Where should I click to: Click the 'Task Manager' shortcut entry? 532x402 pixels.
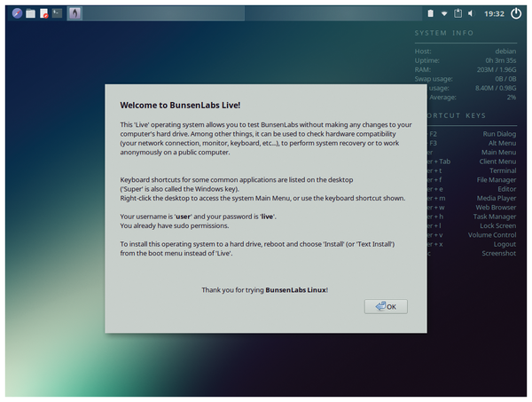pos(495,217)
